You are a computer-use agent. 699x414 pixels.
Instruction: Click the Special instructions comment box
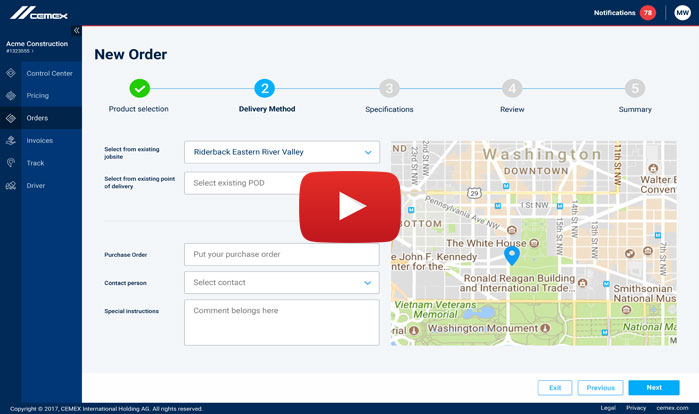tap(282, 322)
